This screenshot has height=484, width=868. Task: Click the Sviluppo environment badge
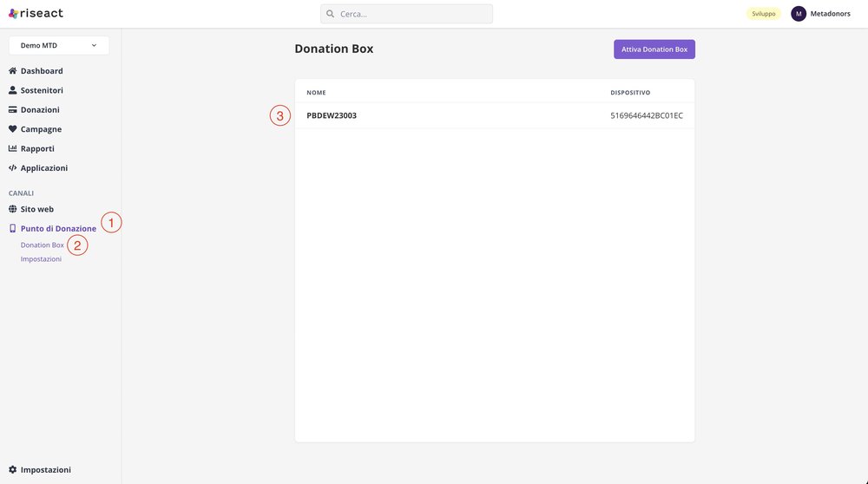(764, 14)
